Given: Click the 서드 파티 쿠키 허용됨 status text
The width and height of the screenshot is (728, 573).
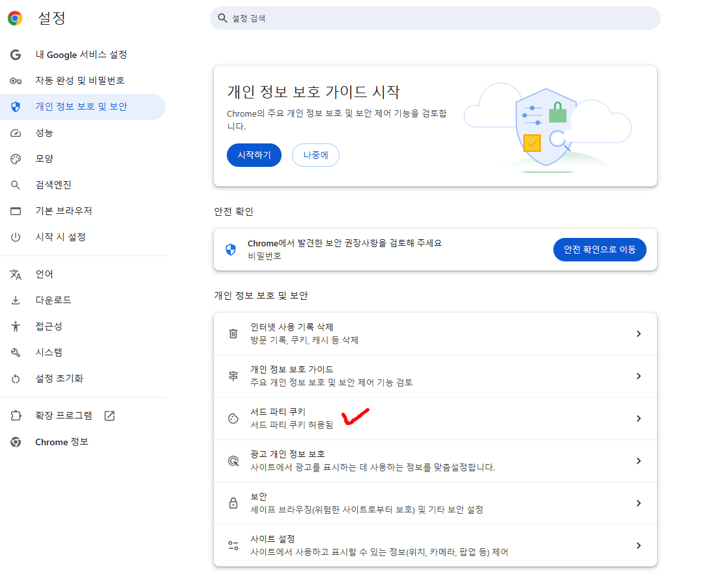Looking at the screenshot, I should pyautogui.click(x=291, y=425).
